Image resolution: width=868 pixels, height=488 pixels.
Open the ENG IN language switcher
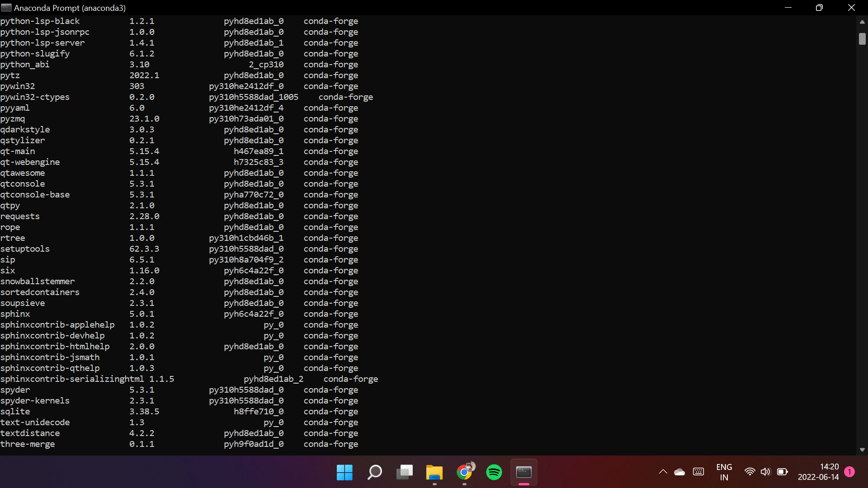click(x=724, y=472)
